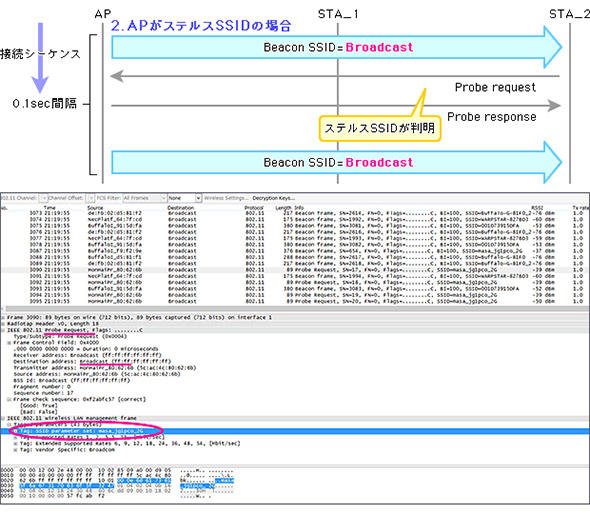Screen dimensions: 590x514
Task: Select packet 3090 Probe Request row
Action: point(295,270)
